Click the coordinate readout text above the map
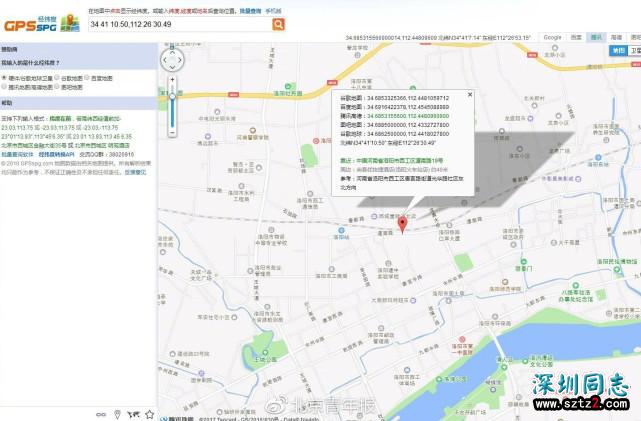The width and height of the screenshot is (641, 421). tap(438, 38)
